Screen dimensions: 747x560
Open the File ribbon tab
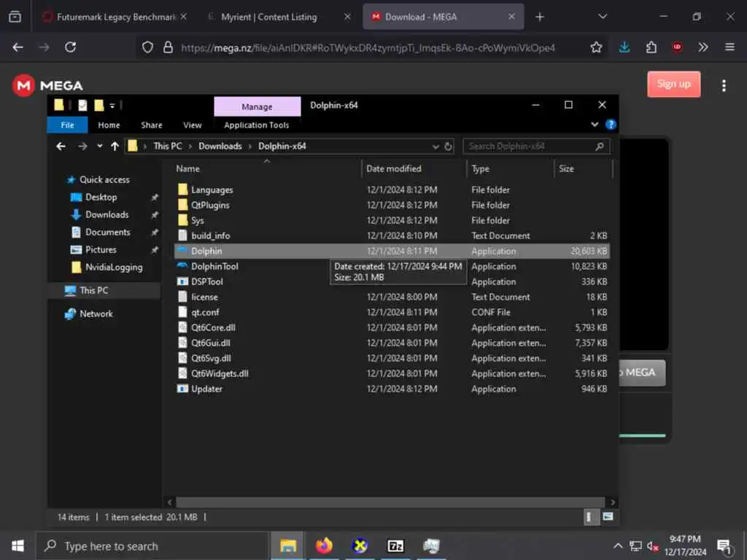click(x=67, y=125)
